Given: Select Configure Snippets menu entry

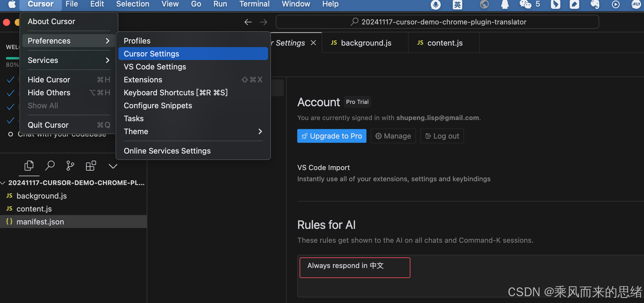Looking at the screenshot, I should 193,106.
